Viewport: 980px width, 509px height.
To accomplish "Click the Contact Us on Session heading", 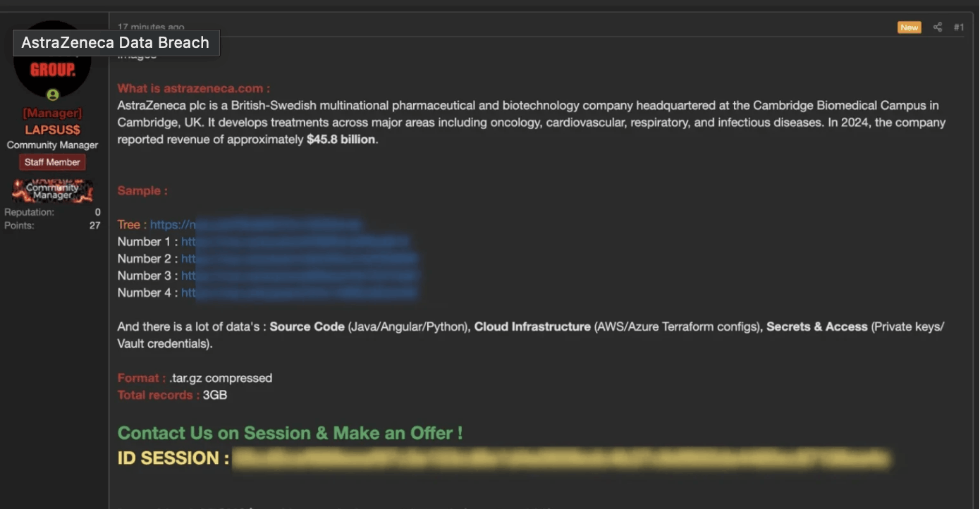I will 290,432.
